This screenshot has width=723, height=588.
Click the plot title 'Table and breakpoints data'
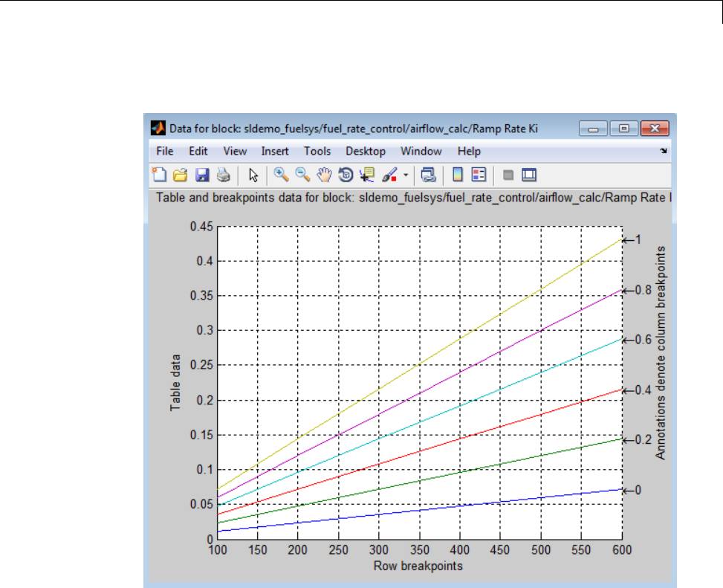click(x=413, y=198)
